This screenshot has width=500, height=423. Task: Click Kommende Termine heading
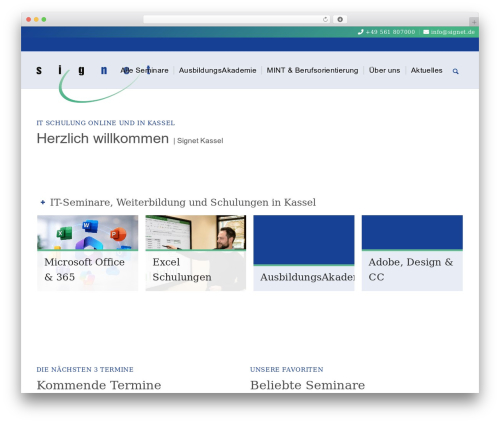tap(99, 385)
